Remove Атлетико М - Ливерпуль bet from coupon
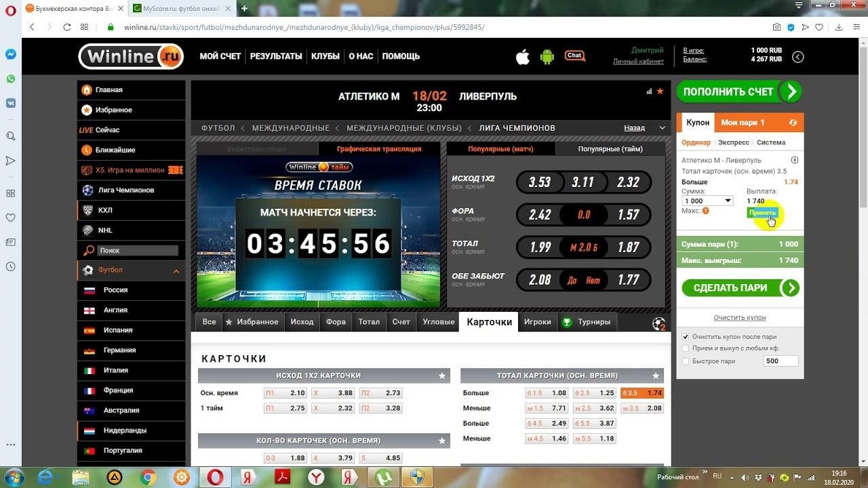868x488 pixels. tap(795, 161)
